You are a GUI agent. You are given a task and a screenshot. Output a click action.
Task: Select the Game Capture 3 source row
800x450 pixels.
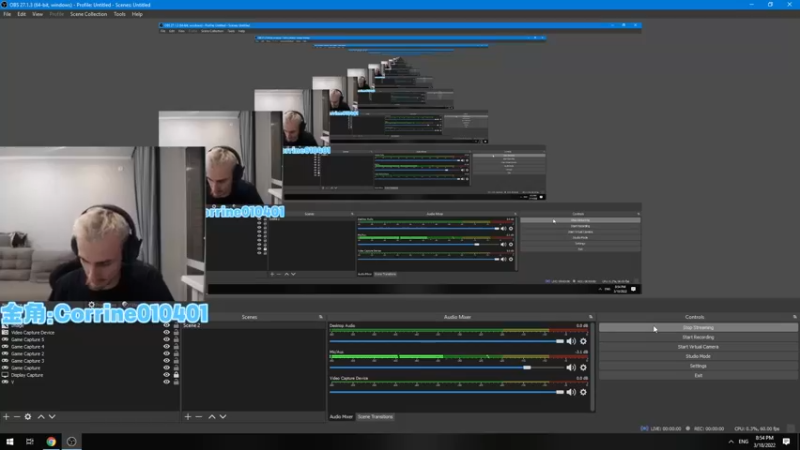tap(90, 361)
